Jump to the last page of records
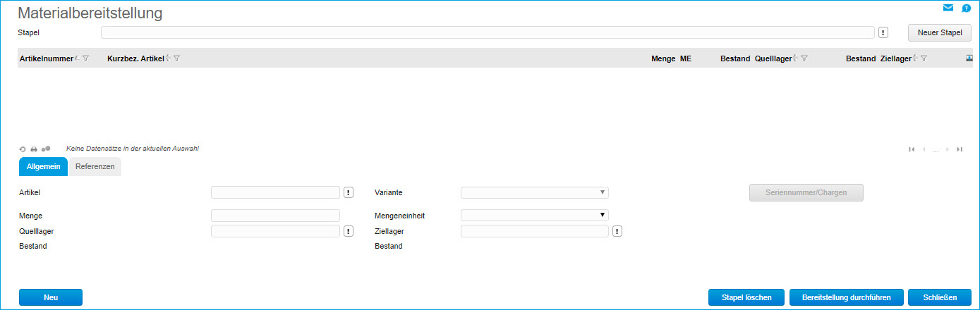This screenshot has width=980, height=310. pyautogui.click(x=959, y=149)
